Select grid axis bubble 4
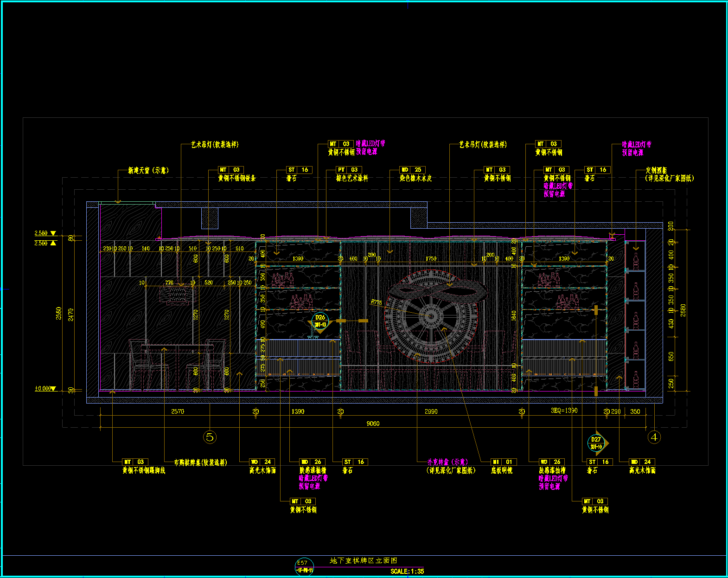The width and height of the screenshot is (728, 578). click(x=654, y=437)
